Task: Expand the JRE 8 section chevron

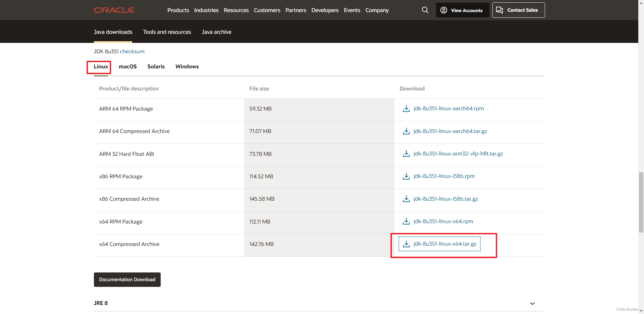Action: 532,303
